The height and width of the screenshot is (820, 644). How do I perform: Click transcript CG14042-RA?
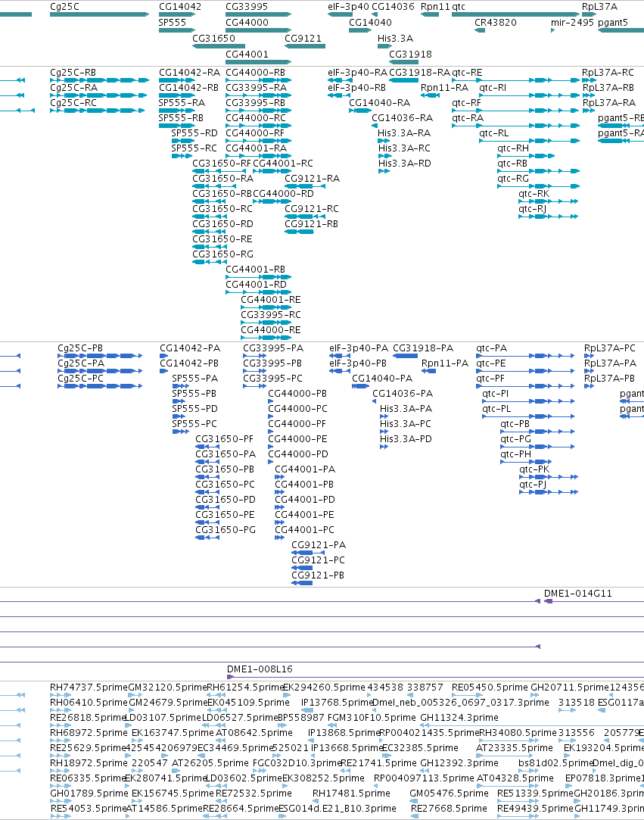tap(190, 73)
